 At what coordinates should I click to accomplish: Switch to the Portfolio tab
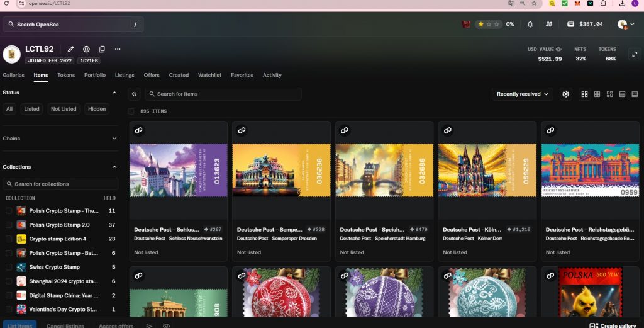click(95, 75)
